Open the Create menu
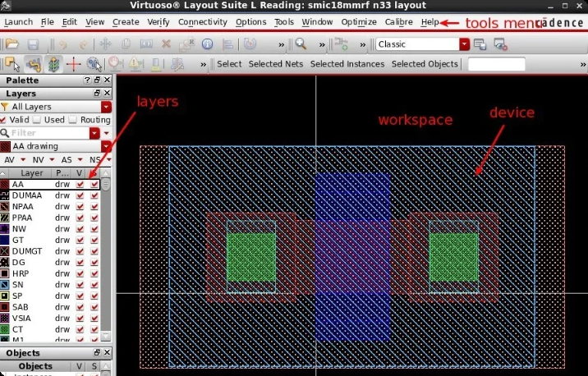 (126, 22)
